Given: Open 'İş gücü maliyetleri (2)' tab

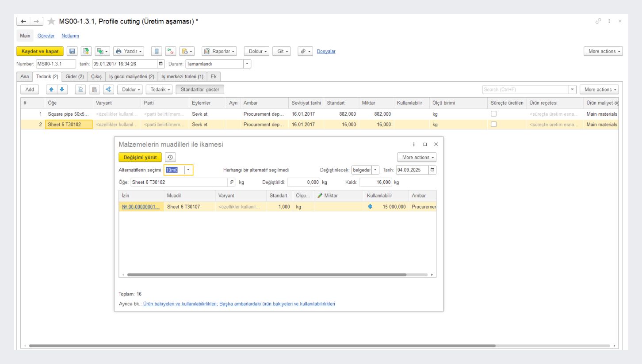Looking at the screenshot, I should (x=131, y=76).
